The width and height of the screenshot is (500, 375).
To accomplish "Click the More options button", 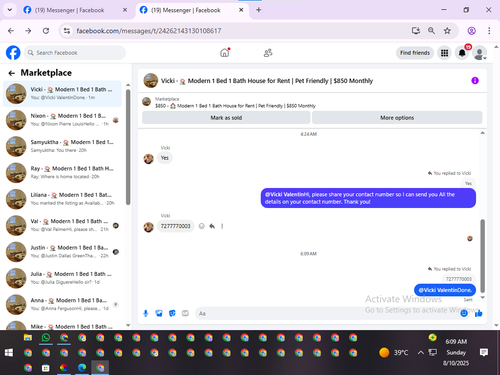I will pyautogui.click(x=397, y=118).
